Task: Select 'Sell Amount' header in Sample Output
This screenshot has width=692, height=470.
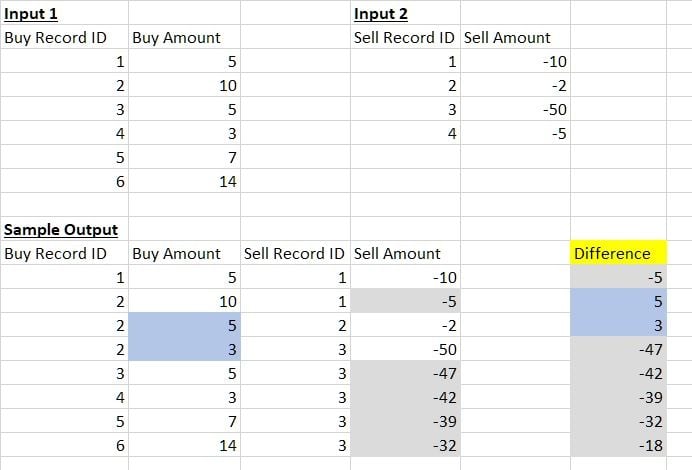Action: click(x=405, y=253)
